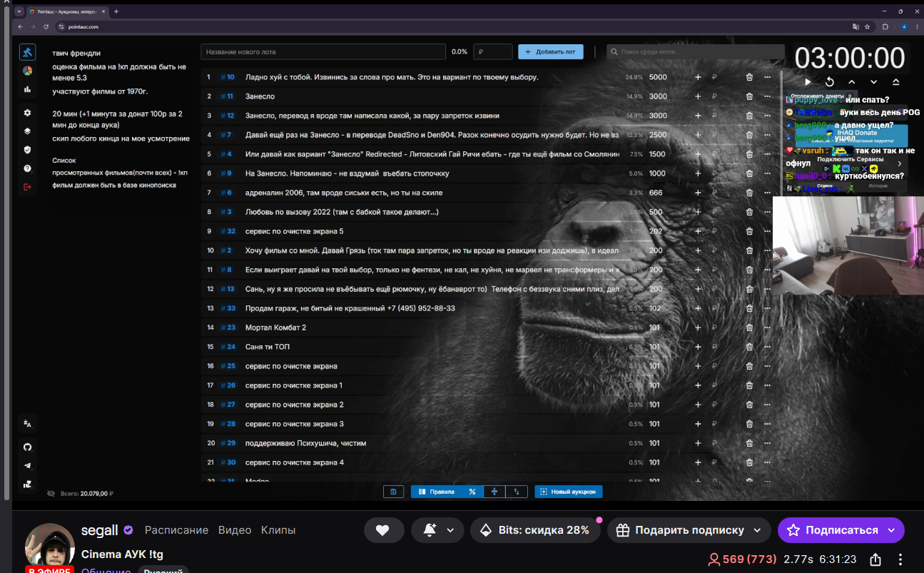Open the auction gavel page in sidebar
Viewport: 924px width, 573px height.
[27, 52]
